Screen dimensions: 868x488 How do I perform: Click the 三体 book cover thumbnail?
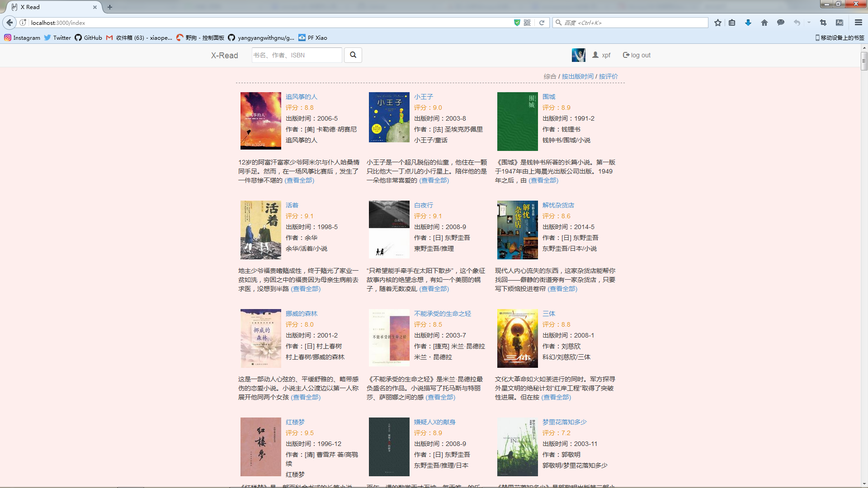[x=518, y=338]
